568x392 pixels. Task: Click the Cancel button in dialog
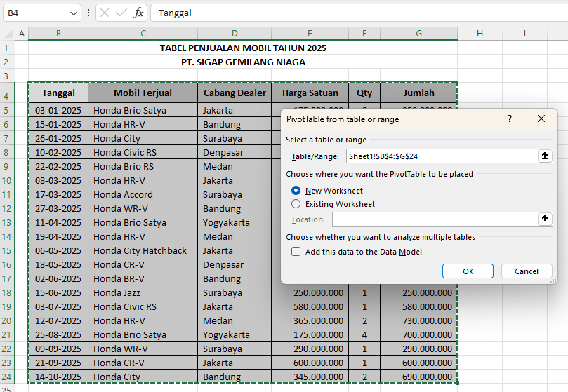point(526,271)
